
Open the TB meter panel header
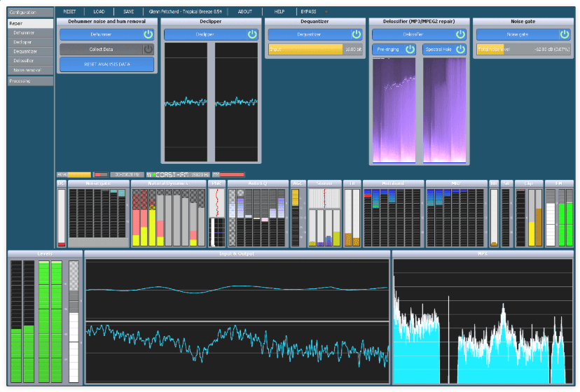tap(352, 183)
